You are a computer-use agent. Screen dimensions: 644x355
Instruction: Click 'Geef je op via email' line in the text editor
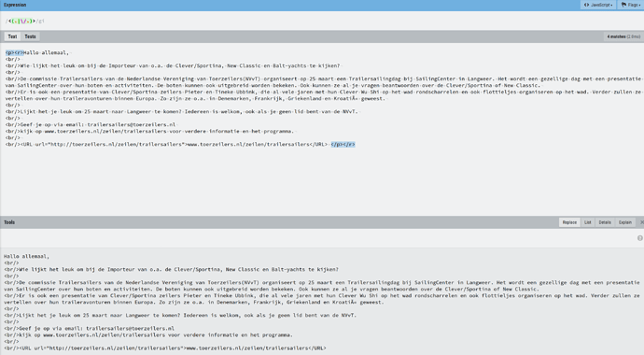click(x=91, y=124)
